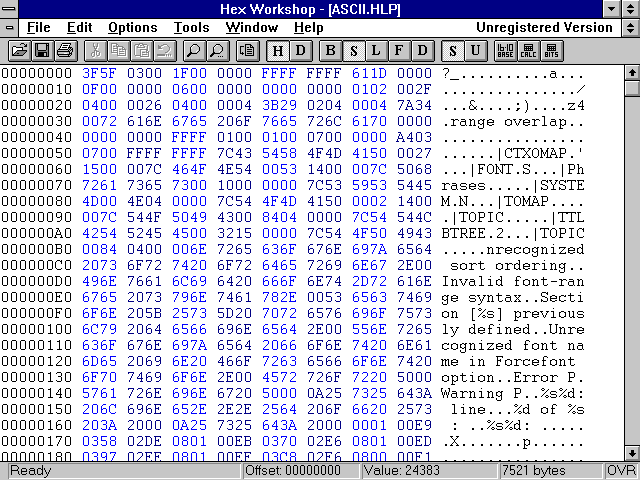Click the first hex word 3F5F

[99, 74]
